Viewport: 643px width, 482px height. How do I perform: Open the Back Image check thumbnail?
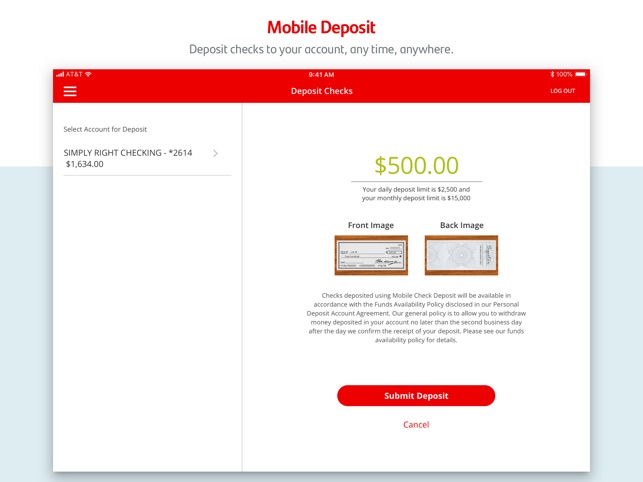click(461, 255)
